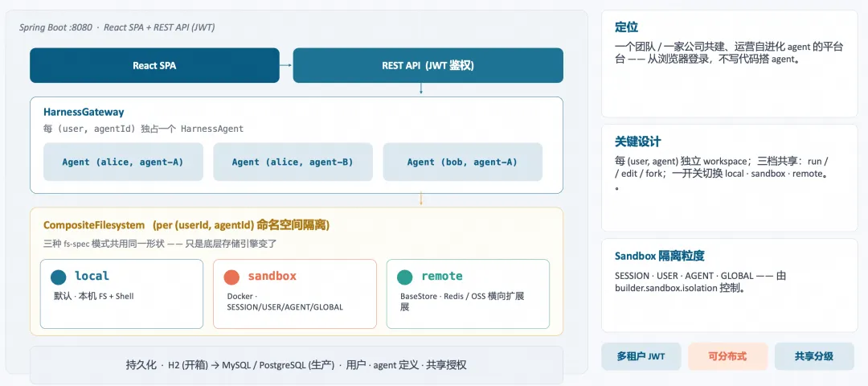Image resolution: width=868 pixels, height=386 pixels.
Task: Click the Spring Boot :8080 caption
Action: (117, 27)
